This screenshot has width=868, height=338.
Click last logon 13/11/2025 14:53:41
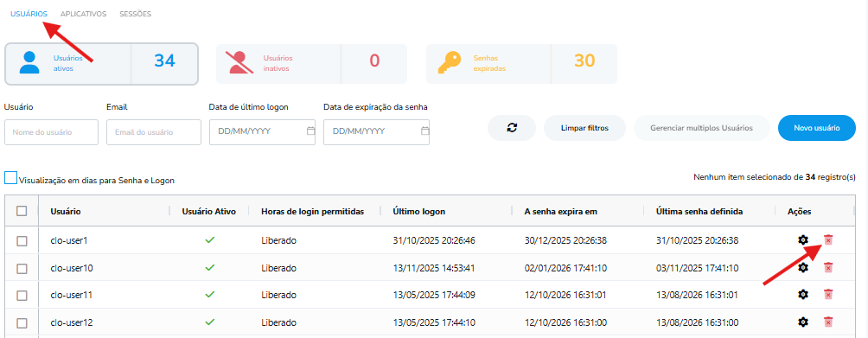click(x=434, y=268)
